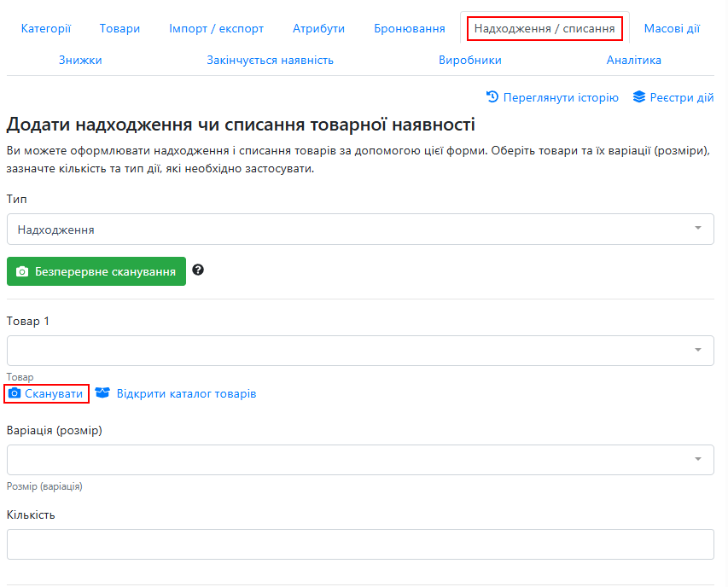Viewport: 728px width, 587px height.
Task: Click the layers icon beside Реєстри дій
Action: (639, 97)
